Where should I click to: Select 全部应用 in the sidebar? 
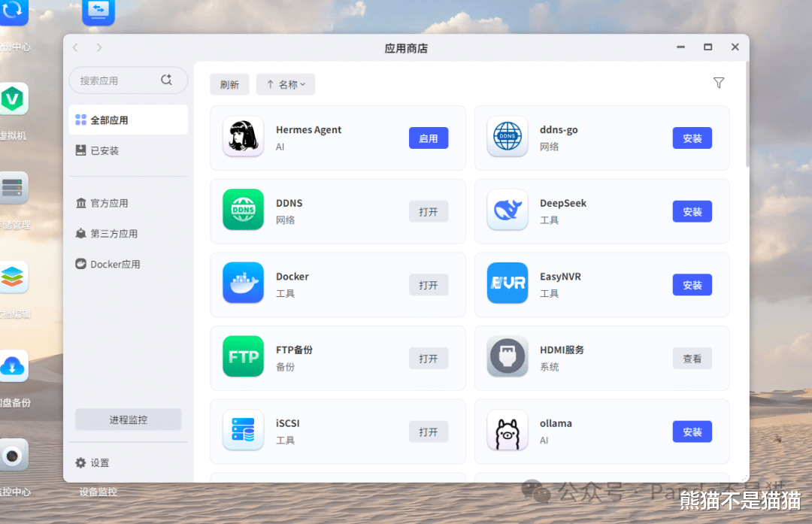click(128, 120)
